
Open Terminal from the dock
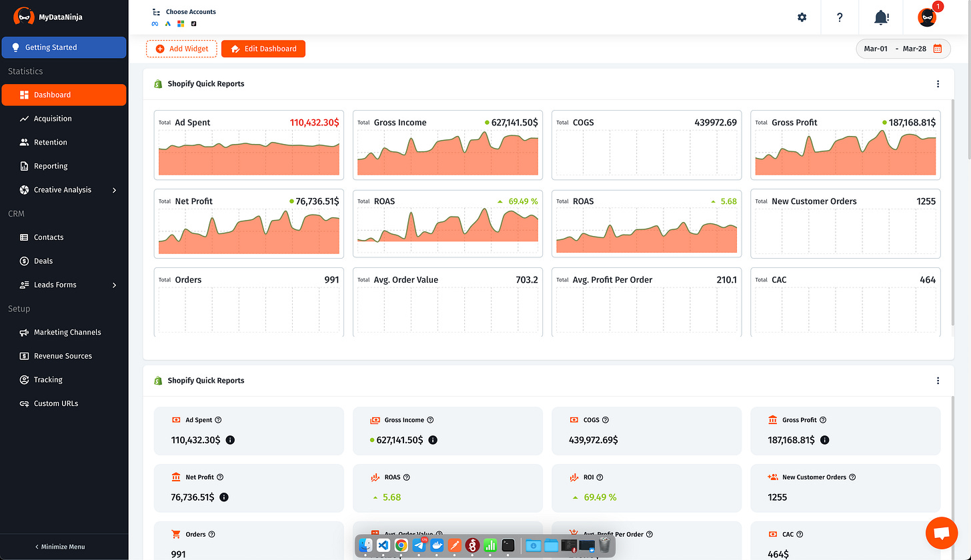coord(508,545)
